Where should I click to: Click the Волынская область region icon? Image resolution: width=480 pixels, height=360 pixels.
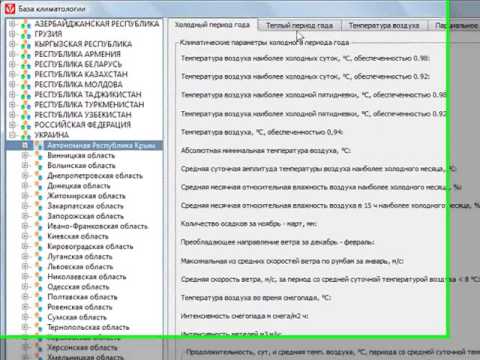pos(39,166)
